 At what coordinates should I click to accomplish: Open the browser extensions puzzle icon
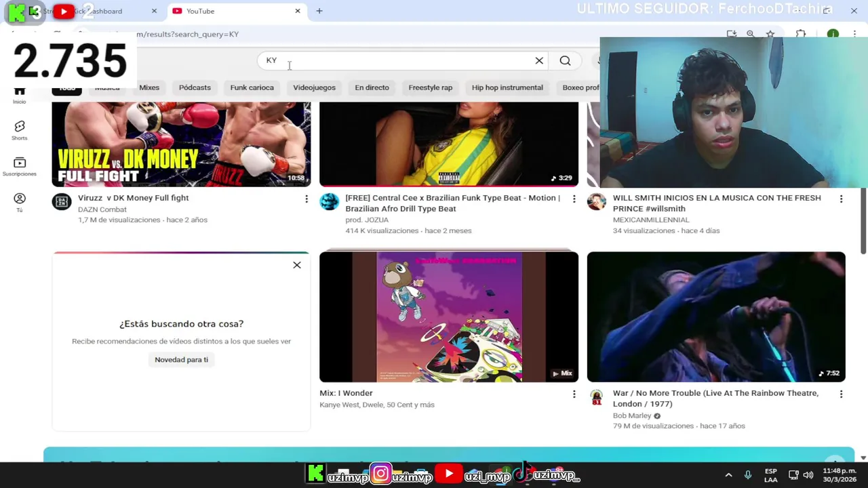(x=801, y=34)
